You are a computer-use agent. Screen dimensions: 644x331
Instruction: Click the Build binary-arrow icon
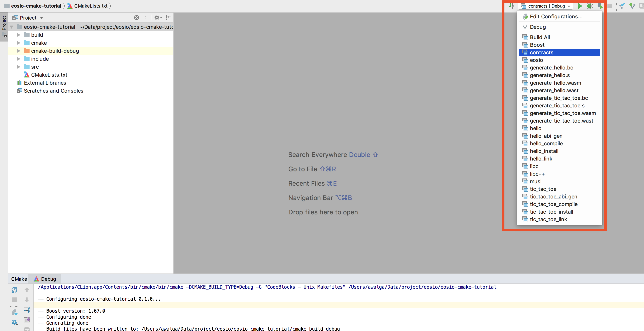(x=511, y=6)
